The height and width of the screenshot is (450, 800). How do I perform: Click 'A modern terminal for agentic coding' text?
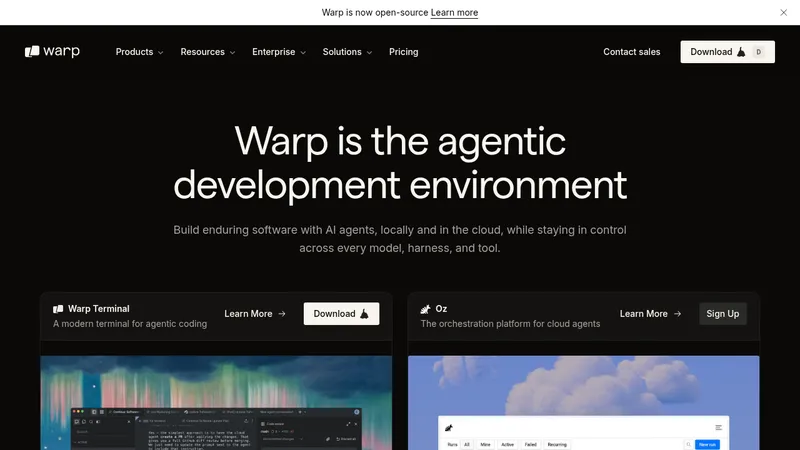(x=130, y=324)
